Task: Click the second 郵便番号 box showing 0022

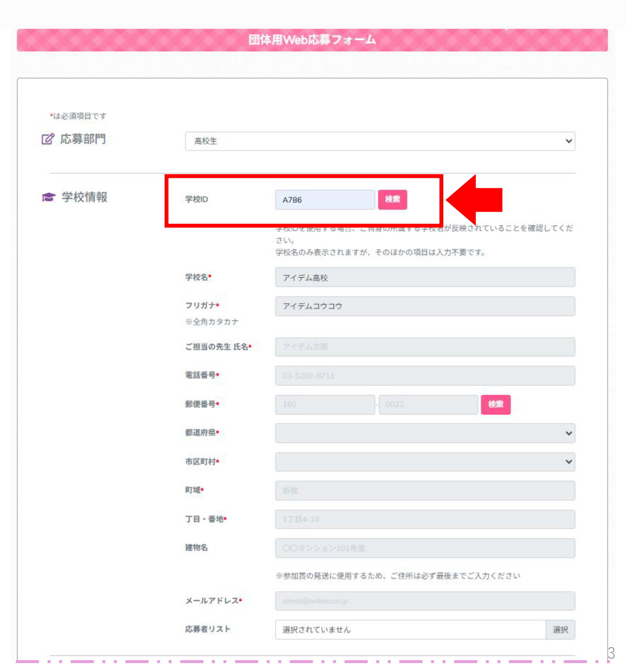Action: [x=428, y=404]
